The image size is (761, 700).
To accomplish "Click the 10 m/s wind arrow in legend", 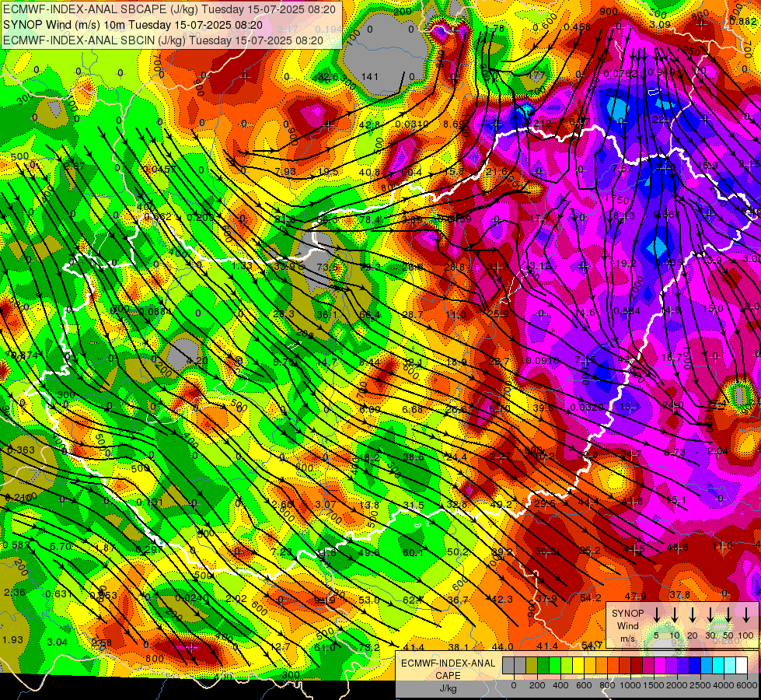I will [x=674, y=614].
